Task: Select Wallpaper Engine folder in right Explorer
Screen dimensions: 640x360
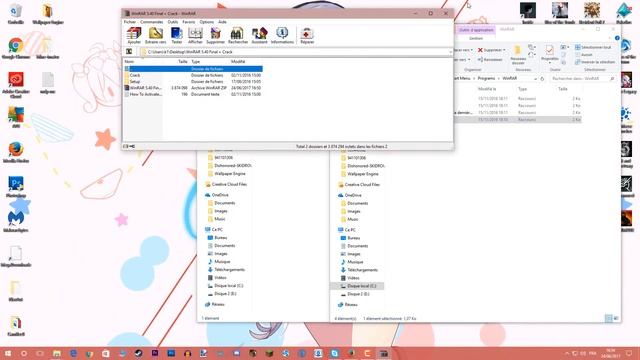Action: click(359, 174)
